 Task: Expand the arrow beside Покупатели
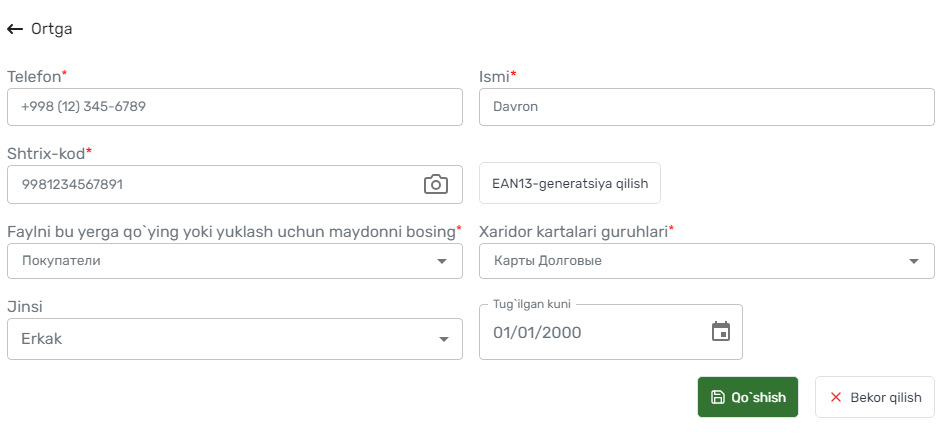click(442, 261)
